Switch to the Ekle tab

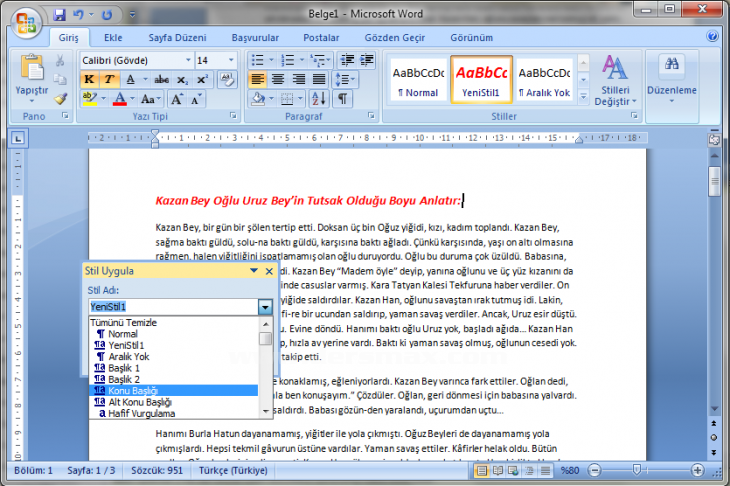[113, 38]
